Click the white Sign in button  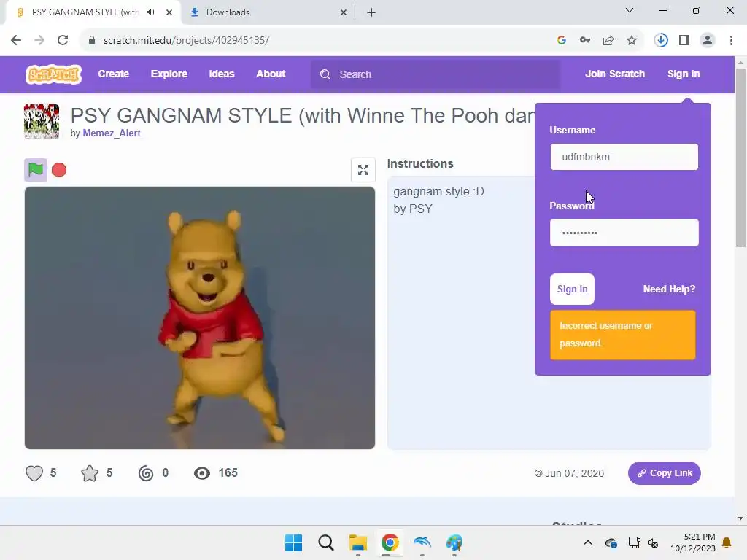[x=572, y=289]
